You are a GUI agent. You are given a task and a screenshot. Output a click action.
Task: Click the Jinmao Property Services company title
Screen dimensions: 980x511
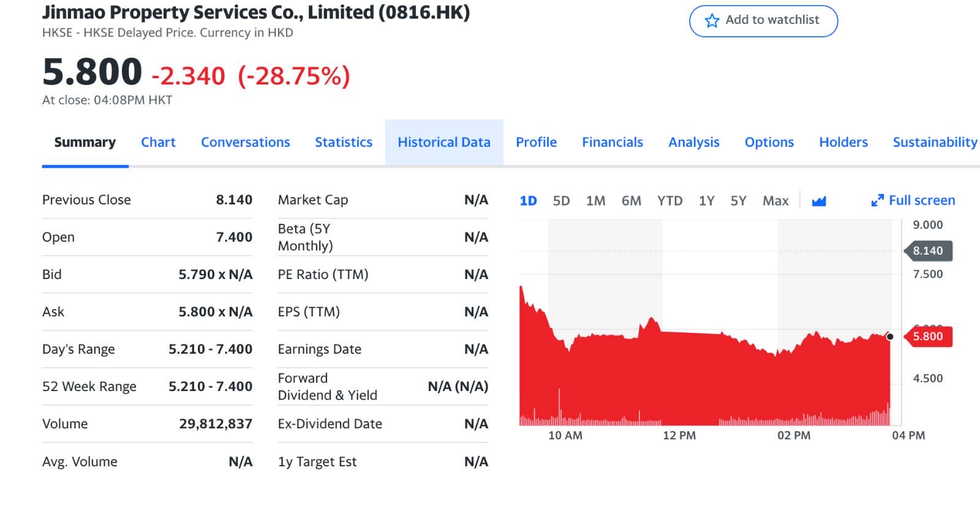coord(256,12)
